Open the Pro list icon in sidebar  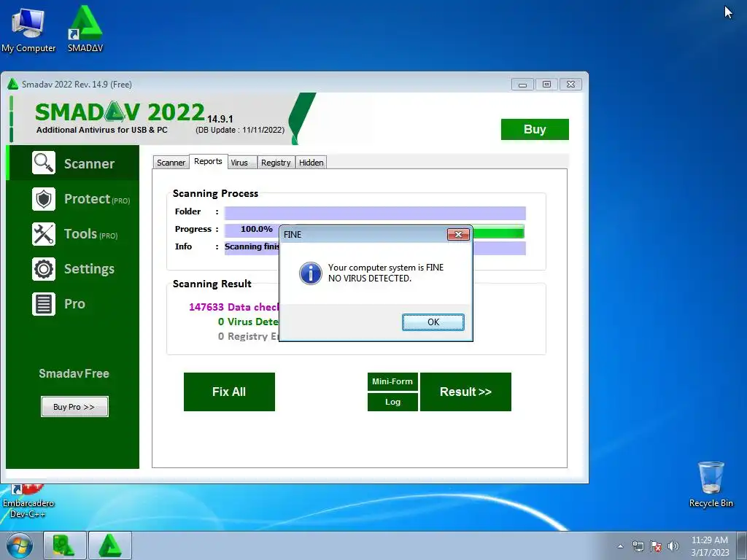click(44, 304)
